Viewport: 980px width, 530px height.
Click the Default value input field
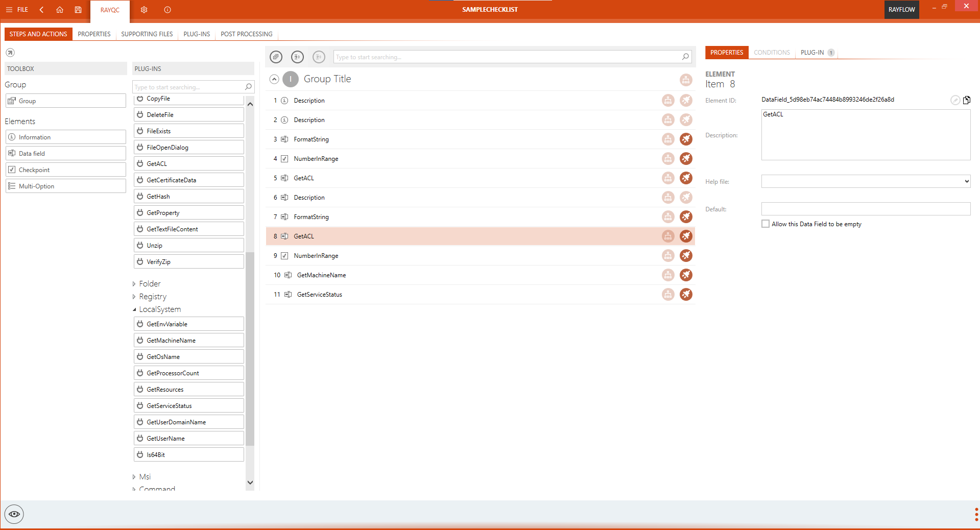865,209
